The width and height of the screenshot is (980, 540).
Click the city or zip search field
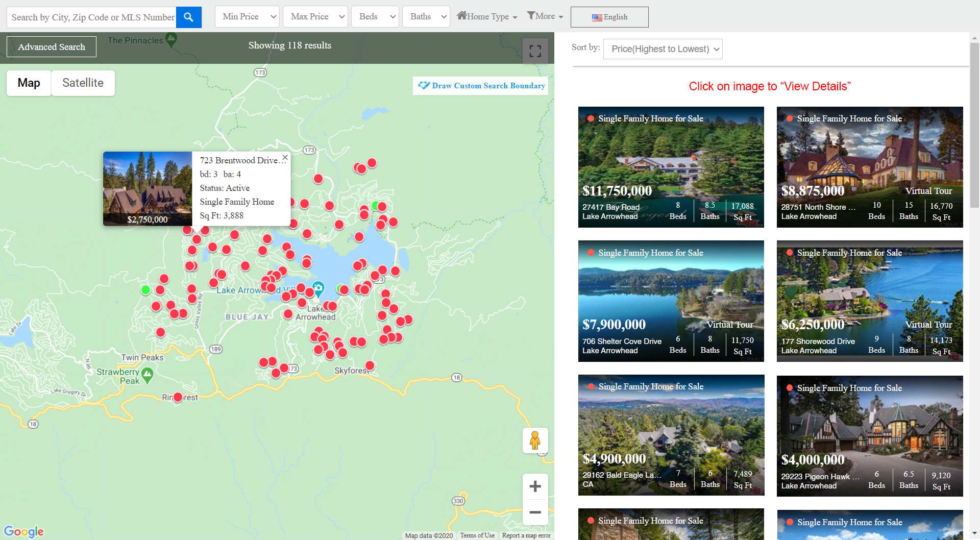(92, 17)
